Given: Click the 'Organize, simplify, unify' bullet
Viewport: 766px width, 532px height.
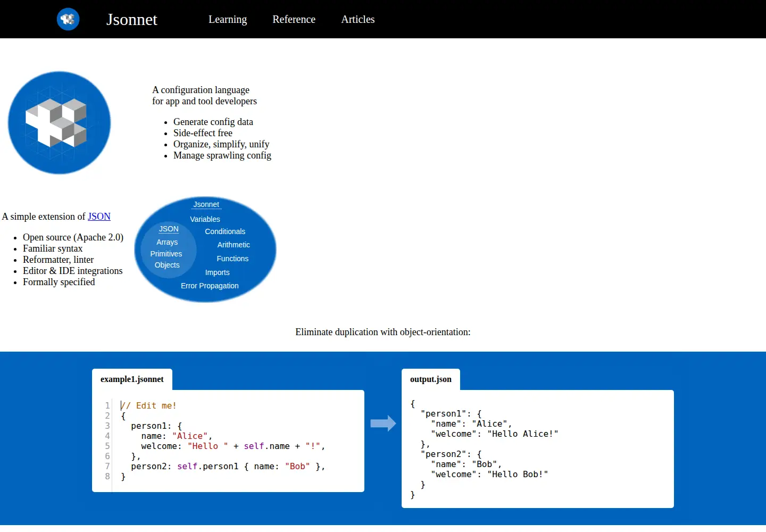Looking at the screenshot, I should pyautogui.click(x=221, y=144).
